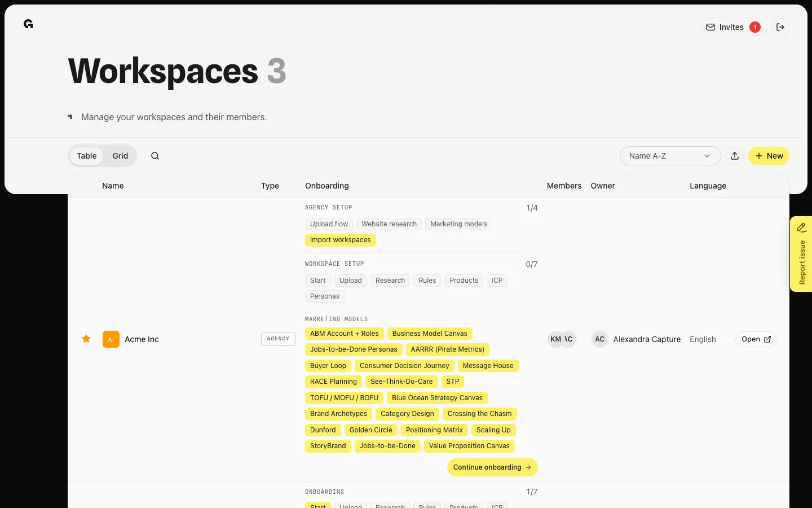Create a New workspace
Image resolution: width=812 pixels, height=508 pixels.
pyautogui.click(x=769, y=156)
